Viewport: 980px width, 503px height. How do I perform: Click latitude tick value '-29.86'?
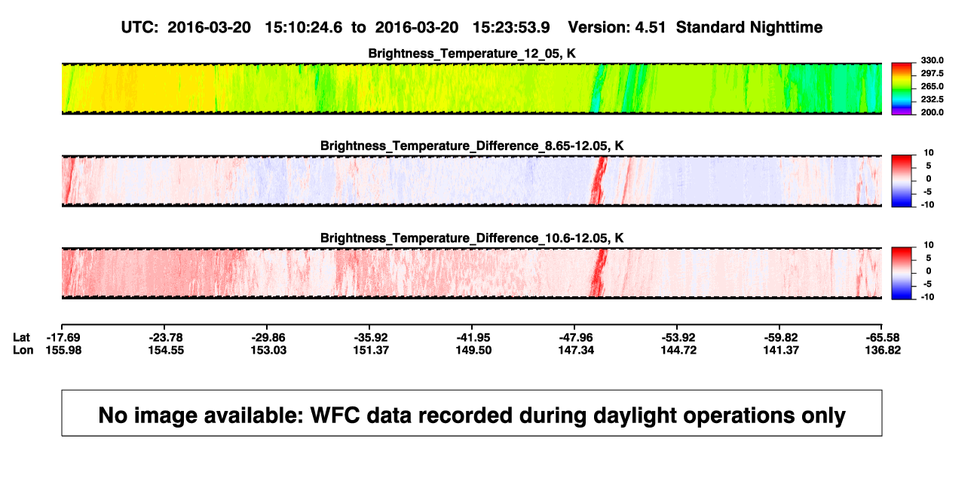pyautogui.click(x=268, y=337)
